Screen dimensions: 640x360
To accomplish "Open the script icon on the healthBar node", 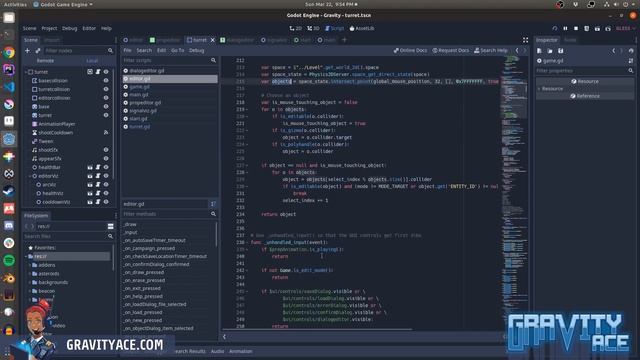I will [98, 167].
